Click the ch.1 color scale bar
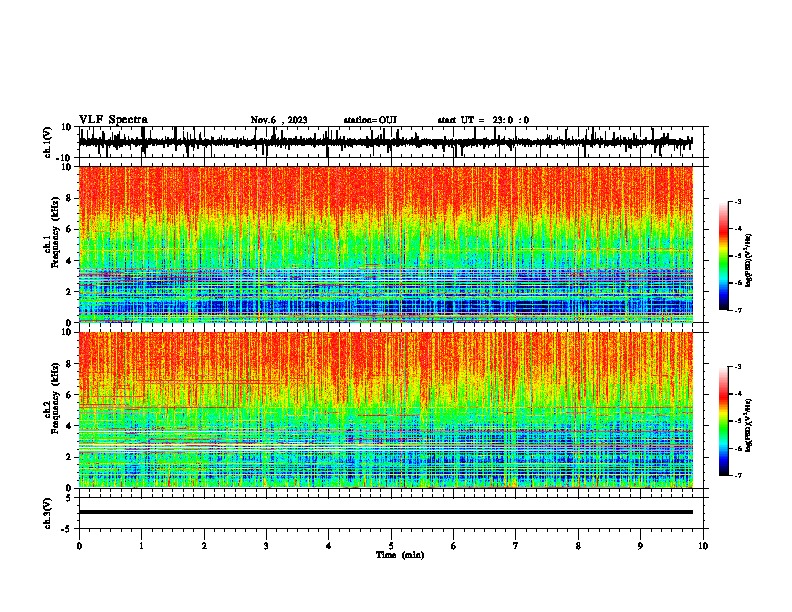 pos(724,256)
